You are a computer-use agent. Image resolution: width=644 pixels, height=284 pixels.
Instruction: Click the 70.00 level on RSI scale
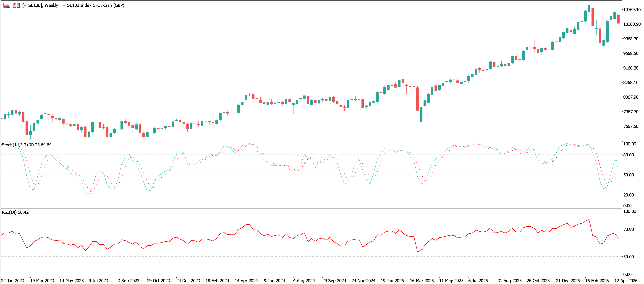click(x=628, y=229)
